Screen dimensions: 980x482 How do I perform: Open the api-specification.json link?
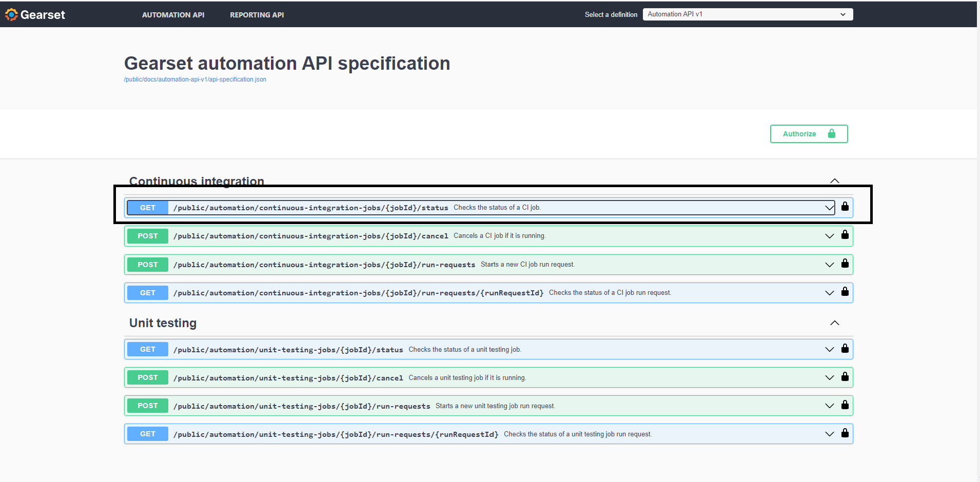pos(195,79)
